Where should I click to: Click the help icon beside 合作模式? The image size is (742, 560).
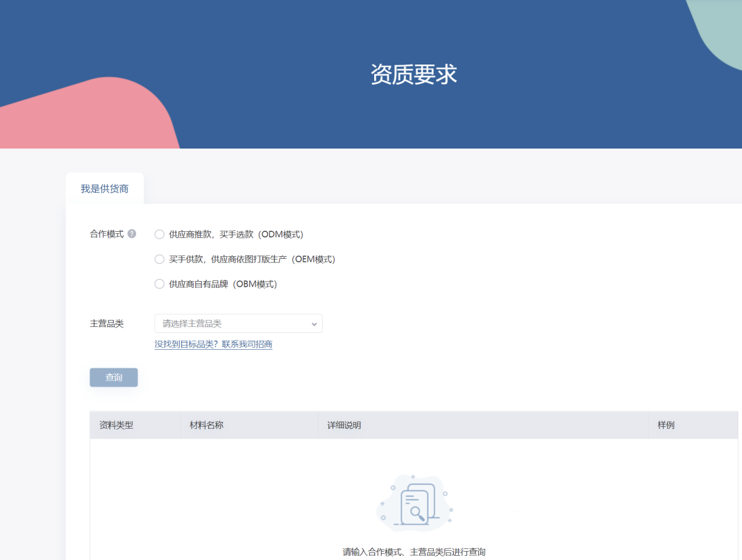(131, 234)
